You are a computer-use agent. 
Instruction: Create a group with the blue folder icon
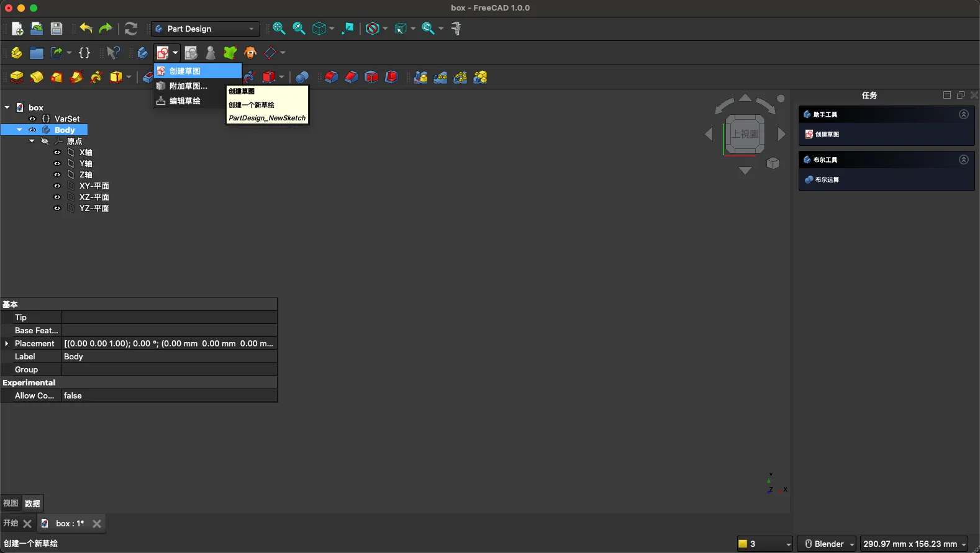point(37,53)
